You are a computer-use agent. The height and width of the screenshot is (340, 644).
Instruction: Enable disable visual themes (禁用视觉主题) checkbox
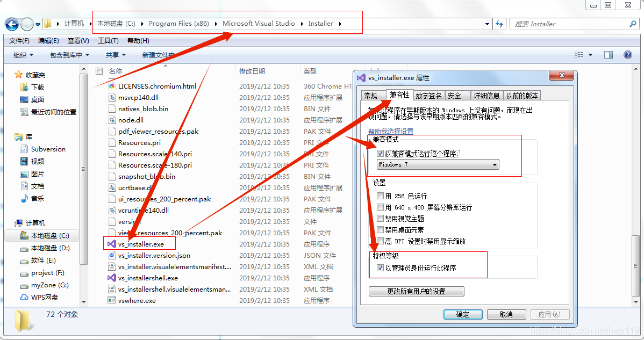click(380, 219)
